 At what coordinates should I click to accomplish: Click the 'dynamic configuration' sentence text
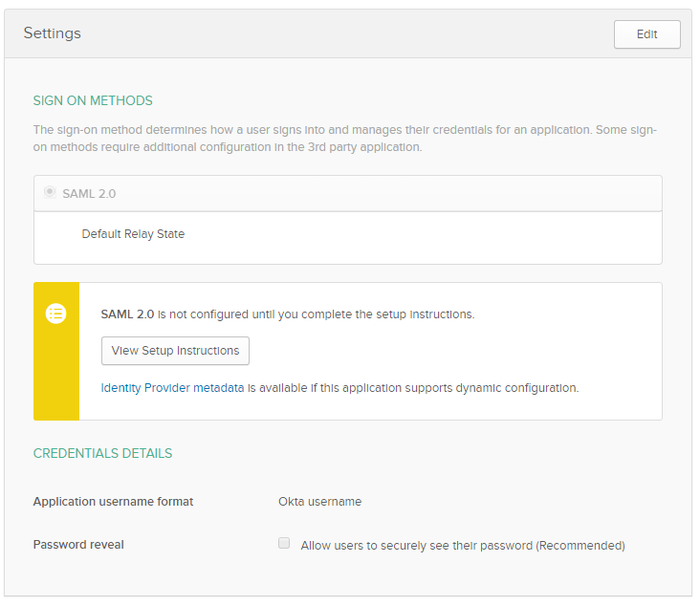(x=413, y=388)
